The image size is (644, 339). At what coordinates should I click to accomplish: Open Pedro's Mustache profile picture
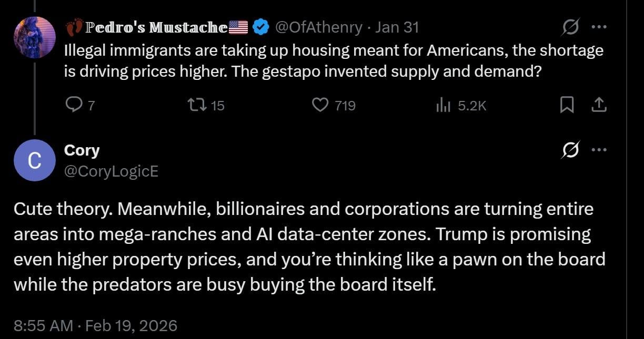[35, 37]
